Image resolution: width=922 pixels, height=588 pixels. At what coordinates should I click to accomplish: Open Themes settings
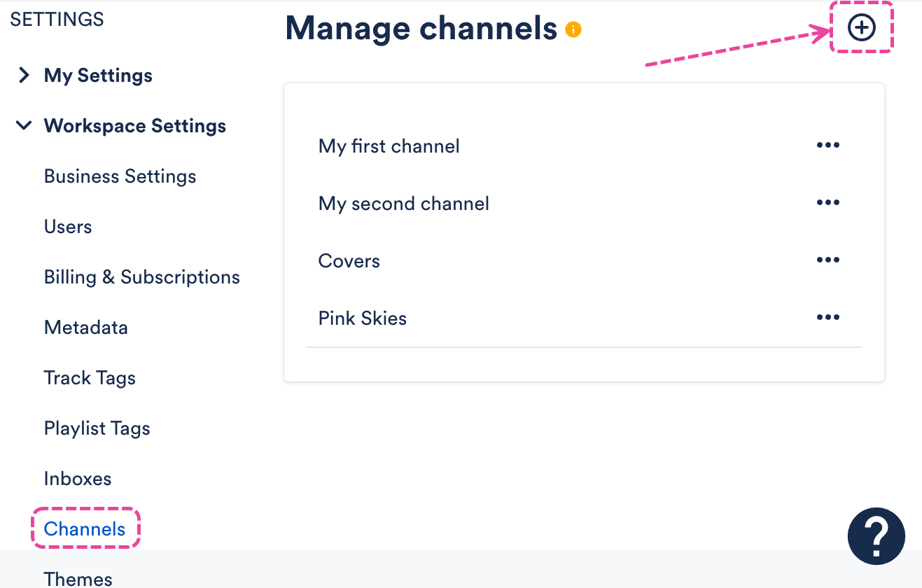click(78, 579)
